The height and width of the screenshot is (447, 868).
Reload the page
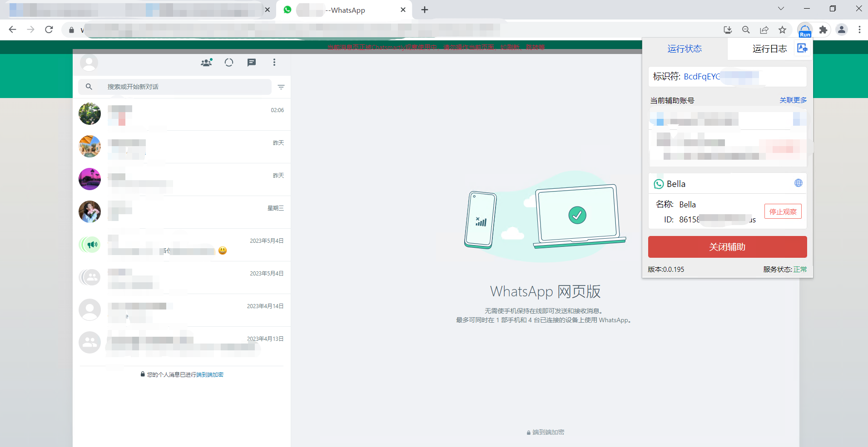click(x=49, y=29)
